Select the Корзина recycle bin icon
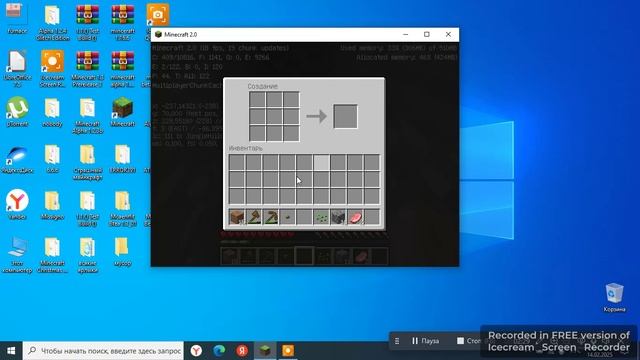The height and width of the screenshot is (360, 640). (614, 297)
